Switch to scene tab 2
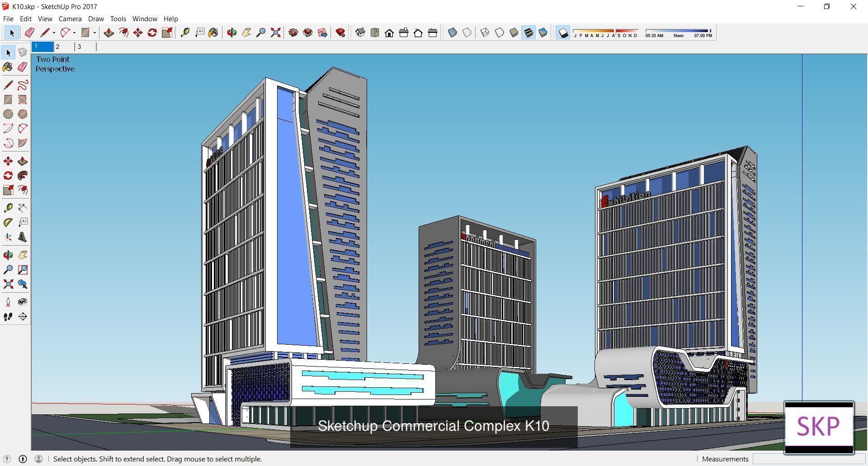This screenshot has height=466, width=868. click(x=64, y=47)
